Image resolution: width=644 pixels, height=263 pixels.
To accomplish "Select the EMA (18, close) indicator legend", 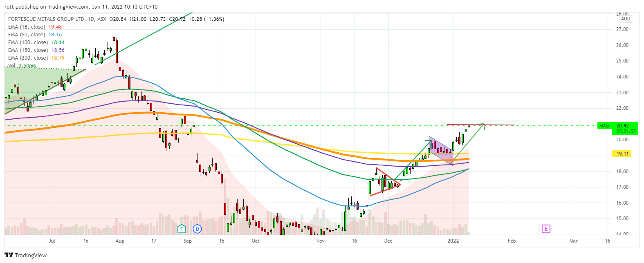I will click(35, 27).
